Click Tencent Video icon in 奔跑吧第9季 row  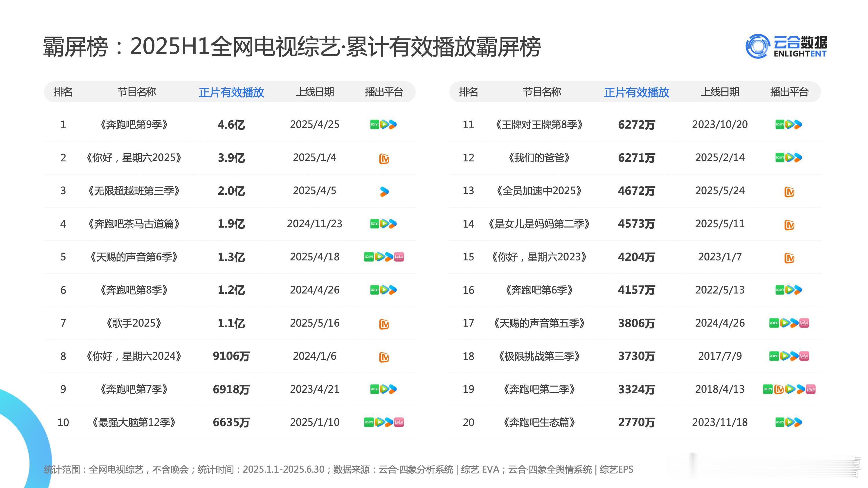tap(384, 124)
